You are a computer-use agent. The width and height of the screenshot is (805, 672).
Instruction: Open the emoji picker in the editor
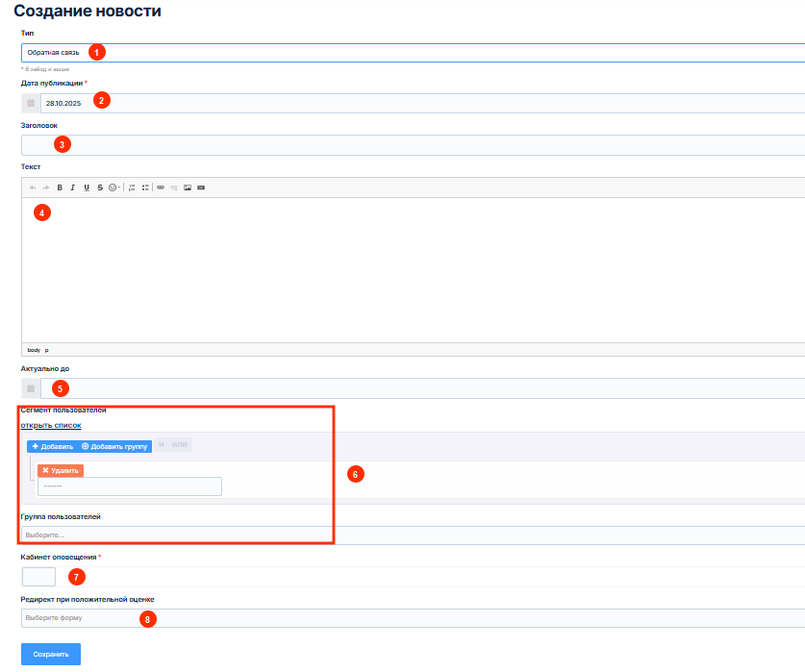(113, 187)
